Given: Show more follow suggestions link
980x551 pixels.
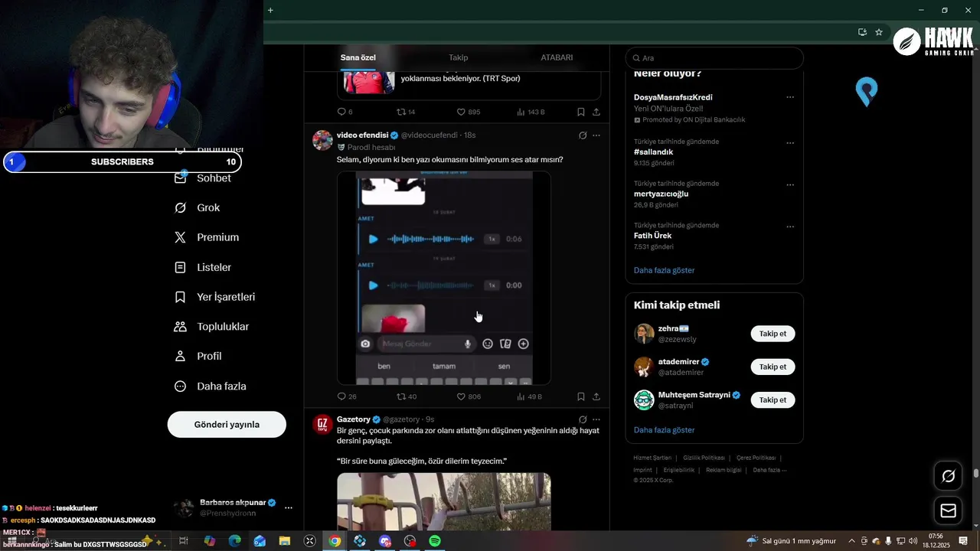Looking at the screenshot, I should click(664, 430).
